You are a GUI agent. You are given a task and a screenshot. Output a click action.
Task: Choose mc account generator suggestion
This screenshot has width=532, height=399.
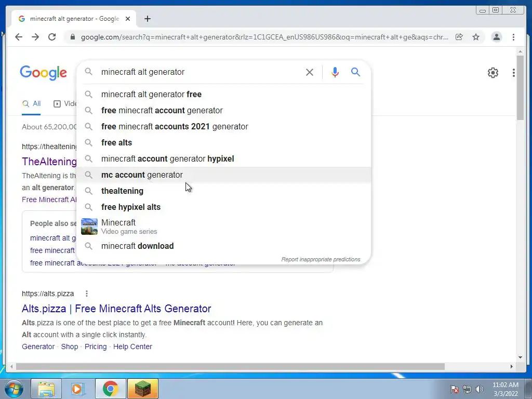(224, 175)
